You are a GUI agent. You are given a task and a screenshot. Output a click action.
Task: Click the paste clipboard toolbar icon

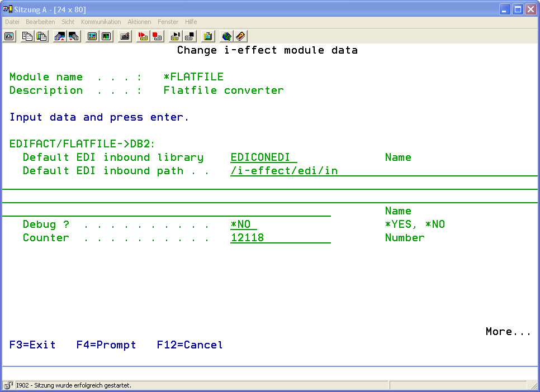(x=41, y=36)
